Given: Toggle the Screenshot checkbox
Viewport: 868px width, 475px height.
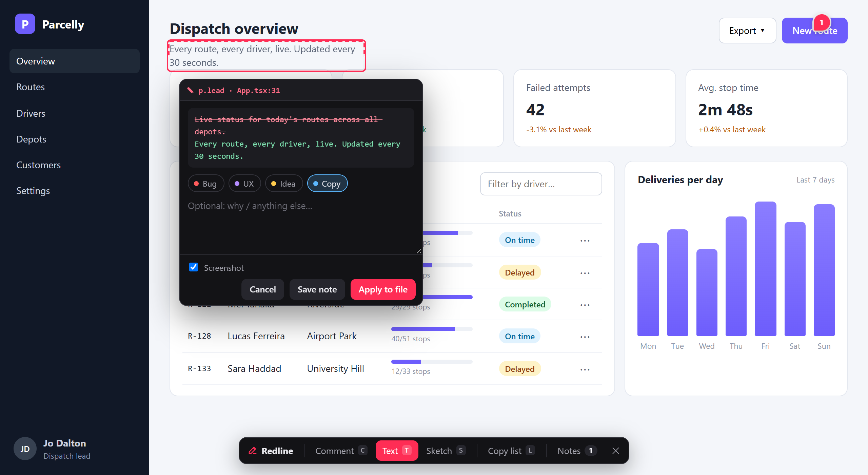Looking at the screenshot, I should click(194, 267).
